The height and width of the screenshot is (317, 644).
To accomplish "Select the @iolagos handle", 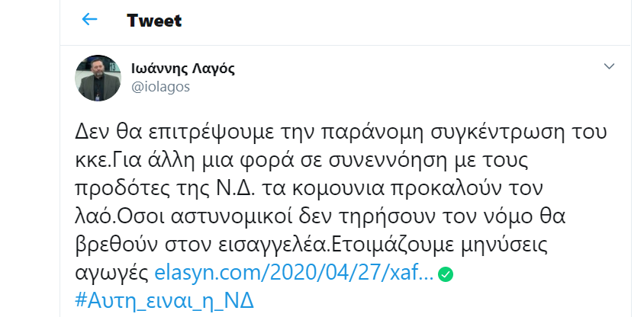I will [x=160, y=87].
